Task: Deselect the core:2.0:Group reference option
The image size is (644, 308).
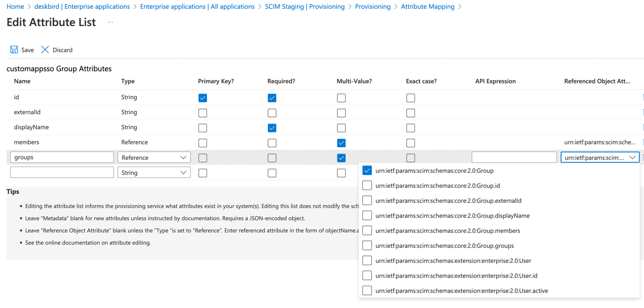Action: [x=367, y=171]
